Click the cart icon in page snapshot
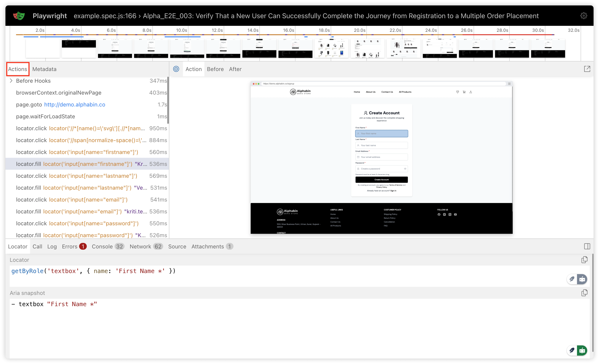Image resolution: width=599 pixels, height=364 pixels. point(464,92)
